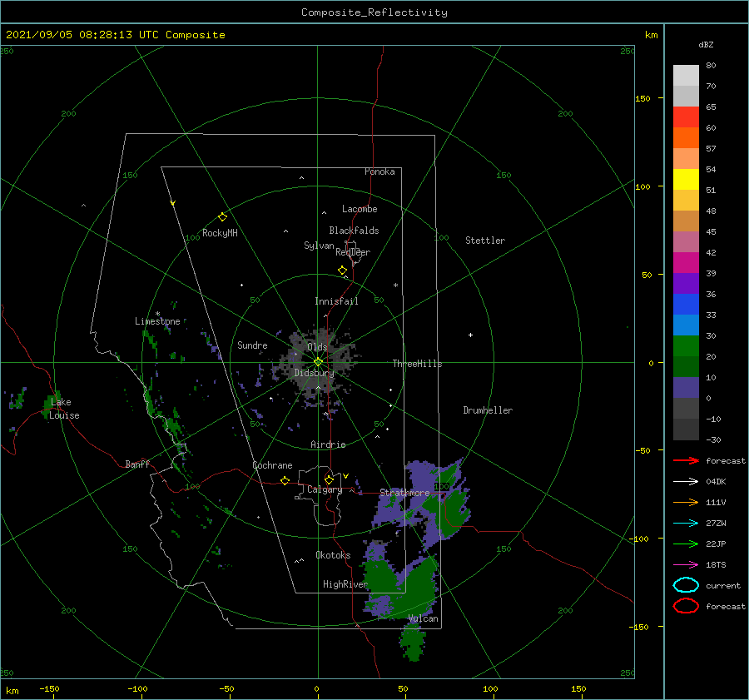Viewport: 749px width, 700px height.
Task: Select the 51 dBZ yellow color swatch
Action: pos(686,179)
